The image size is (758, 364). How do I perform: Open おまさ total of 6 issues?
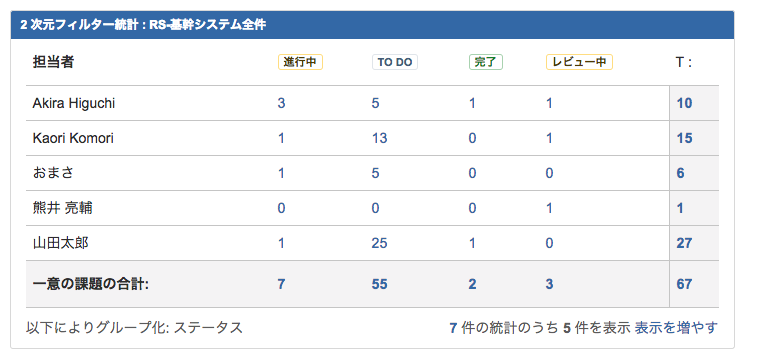point(681,173)
